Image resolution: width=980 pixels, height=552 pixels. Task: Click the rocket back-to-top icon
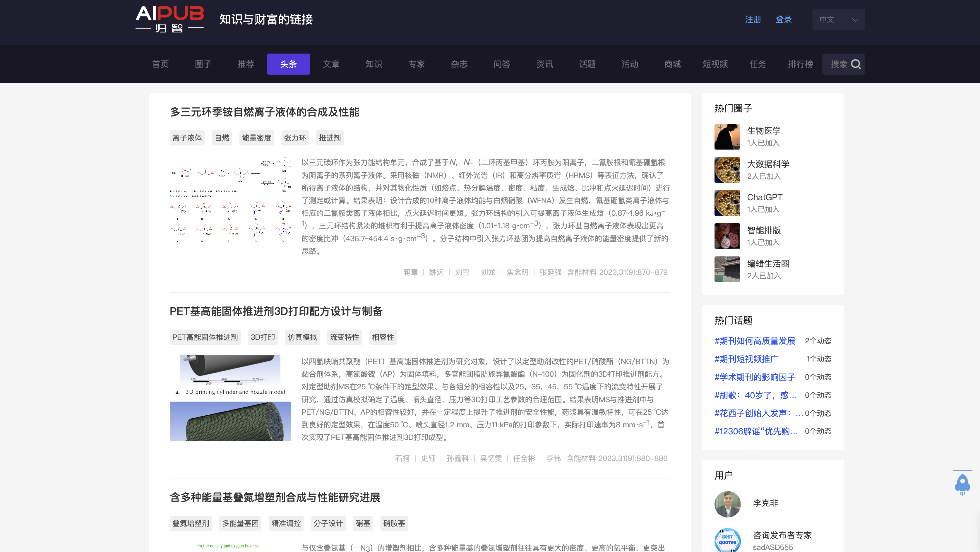tap(962, 484)
